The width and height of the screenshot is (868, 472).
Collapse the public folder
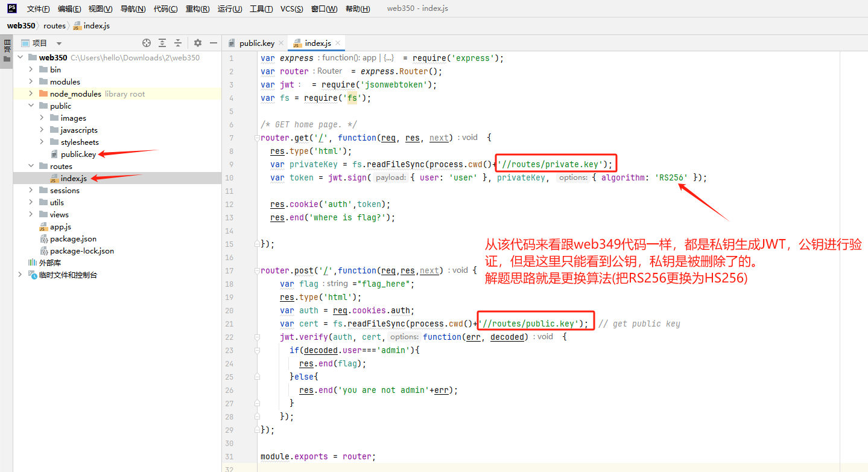(31, 106)
